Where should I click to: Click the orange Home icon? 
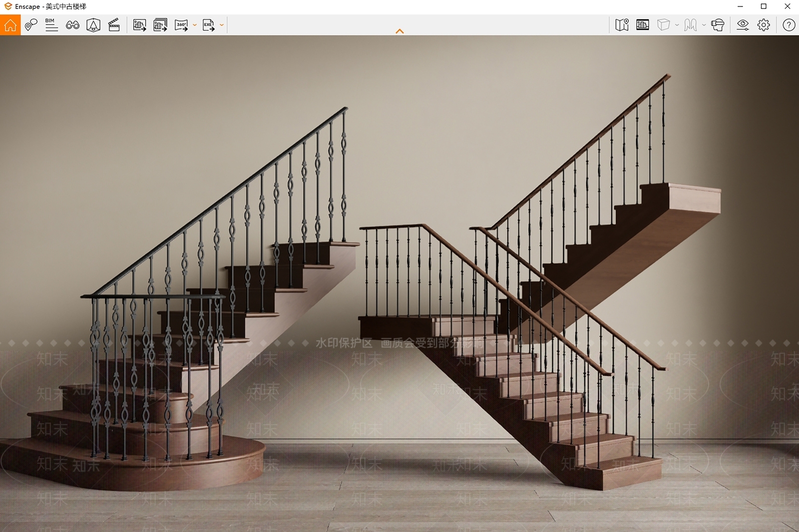10,25
